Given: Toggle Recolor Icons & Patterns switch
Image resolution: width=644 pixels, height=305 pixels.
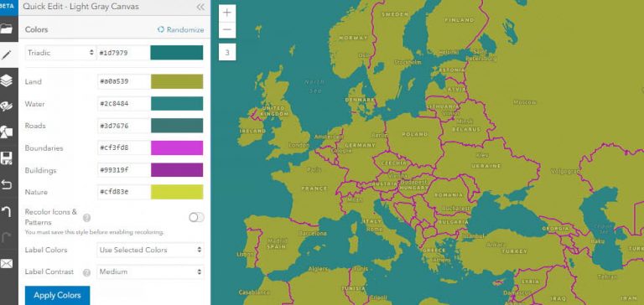Looking at the screenshot, I should 196,217.
